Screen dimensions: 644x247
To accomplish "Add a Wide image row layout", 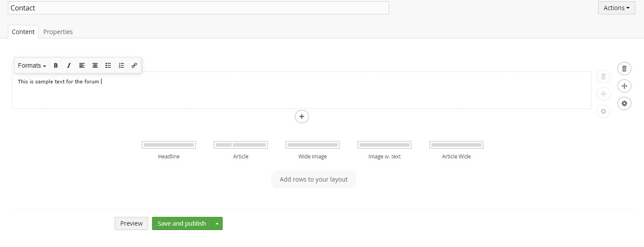I will click(x=312, y=150).
